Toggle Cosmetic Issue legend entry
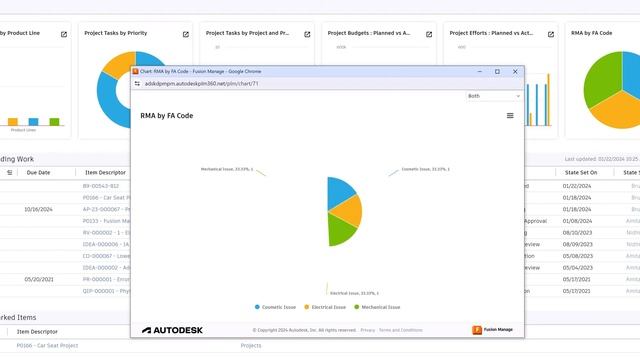This screenshot has height=360, width=640. coord(275,307)
